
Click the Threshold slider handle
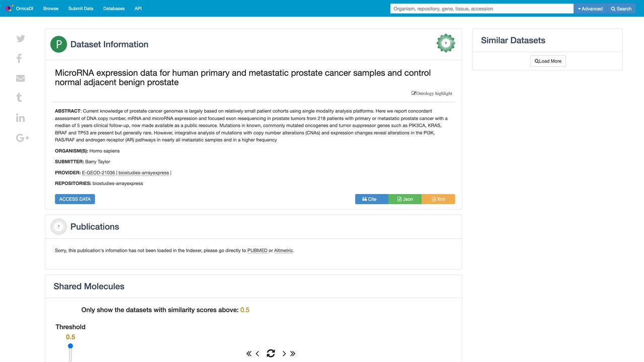point(70,346)
